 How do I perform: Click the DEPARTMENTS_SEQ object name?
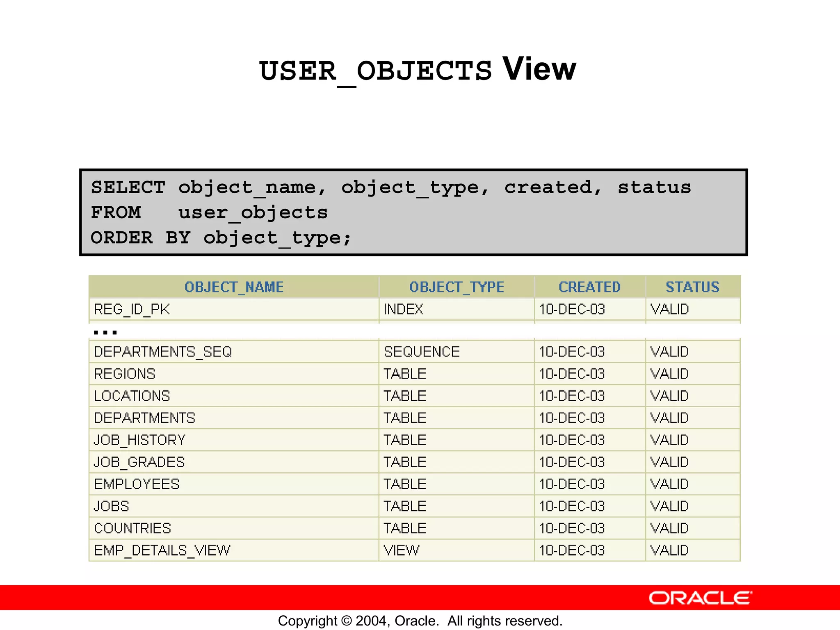coord(163,352)
